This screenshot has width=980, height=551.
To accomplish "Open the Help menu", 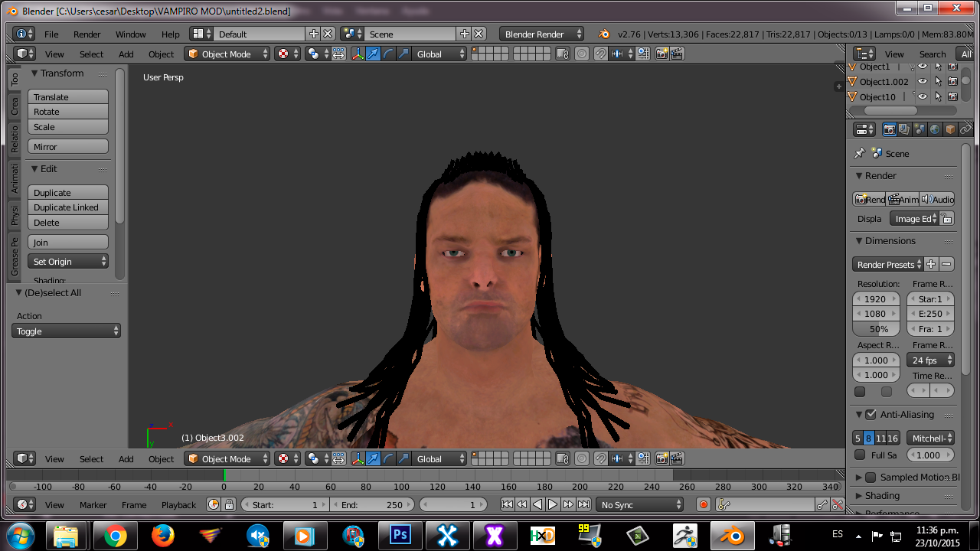I will point(171,34).
